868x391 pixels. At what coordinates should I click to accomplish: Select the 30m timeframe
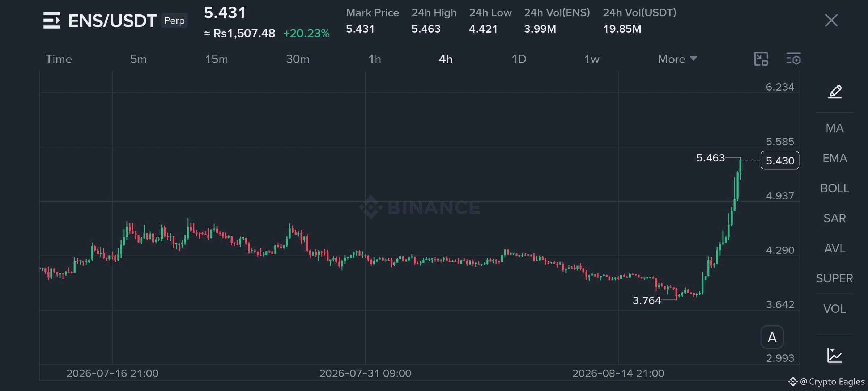pos(298,59)
